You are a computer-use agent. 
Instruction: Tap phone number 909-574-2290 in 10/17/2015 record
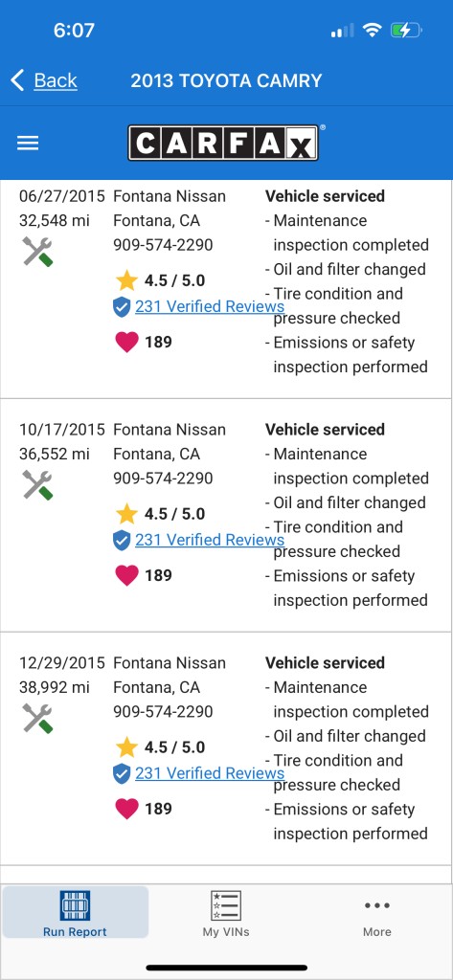[163, 479]
